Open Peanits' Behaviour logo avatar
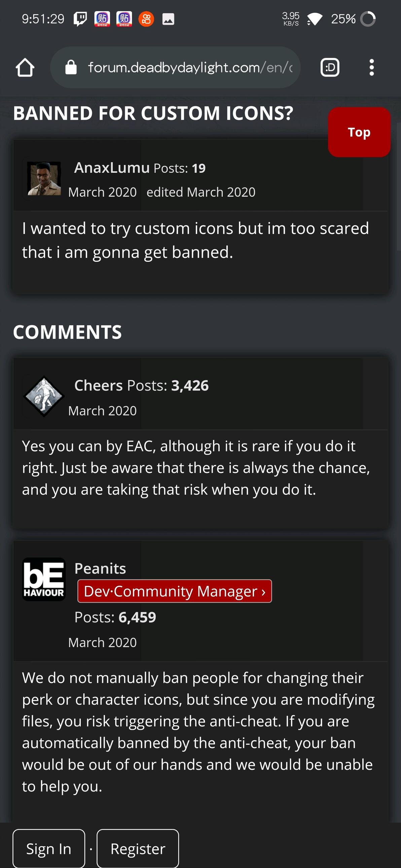The image size is (401, 868). (44, 579)
